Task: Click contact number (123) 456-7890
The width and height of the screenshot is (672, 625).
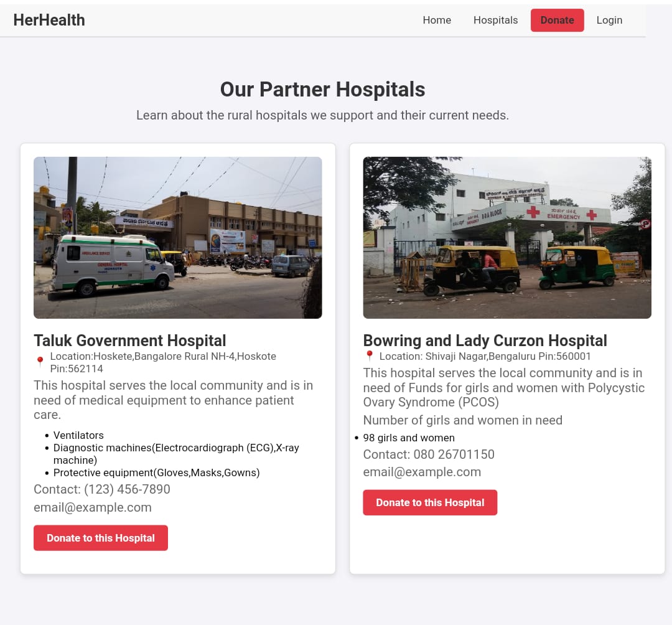Action: (x=127, y=489)
